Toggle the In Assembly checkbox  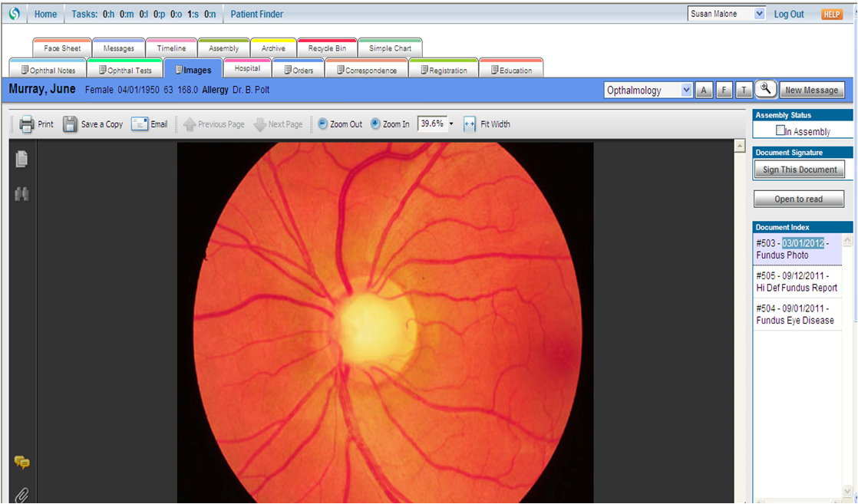pos(780,131)
